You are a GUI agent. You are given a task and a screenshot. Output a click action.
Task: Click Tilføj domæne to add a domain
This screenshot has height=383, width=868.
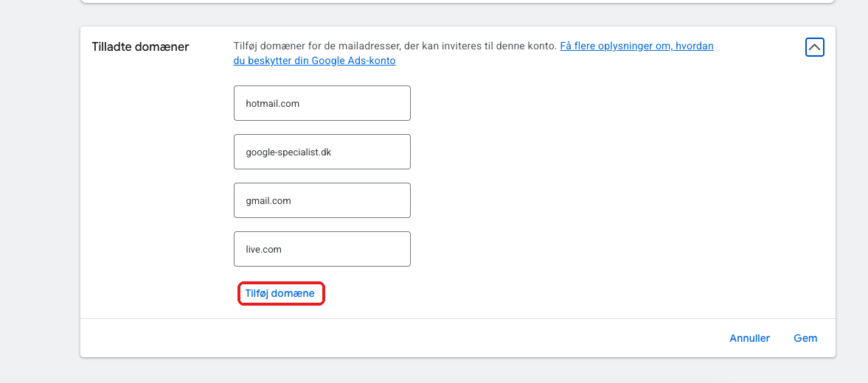280,293
